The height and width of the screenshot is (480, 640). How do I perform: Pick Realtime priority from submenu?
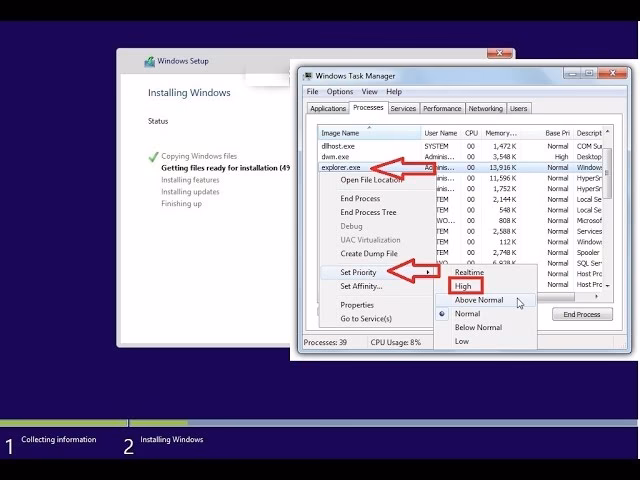pyautogui.click(x=469, y=272)
